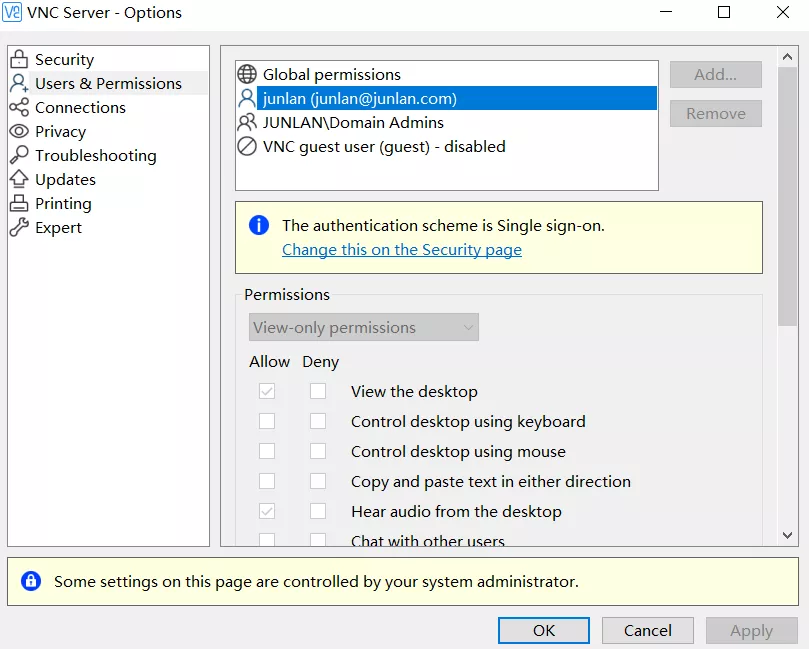Viewport: 809px width, 649px height.
Task: Click the Expert wrench icon
Action: pos(19,228)
